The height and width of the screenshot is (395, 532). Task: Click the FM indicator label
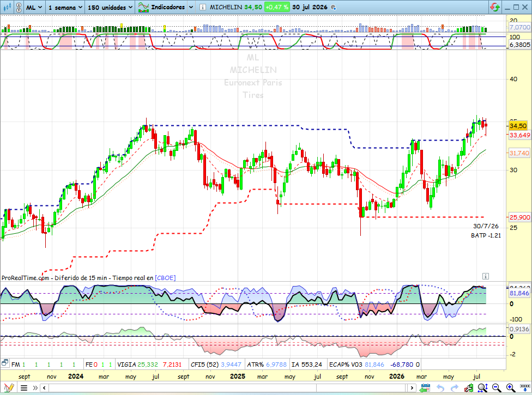[16, 364]
